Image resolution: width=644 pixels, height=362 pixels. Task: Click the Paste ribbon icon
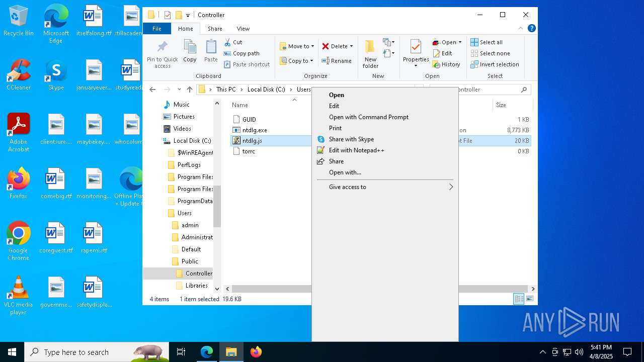point(211,51)
